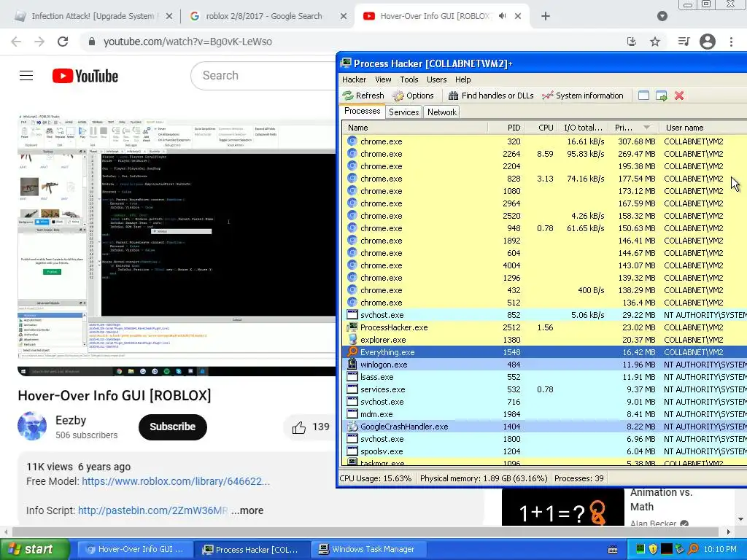Click the Chrome address bar URL

click(x=187, y=42)
